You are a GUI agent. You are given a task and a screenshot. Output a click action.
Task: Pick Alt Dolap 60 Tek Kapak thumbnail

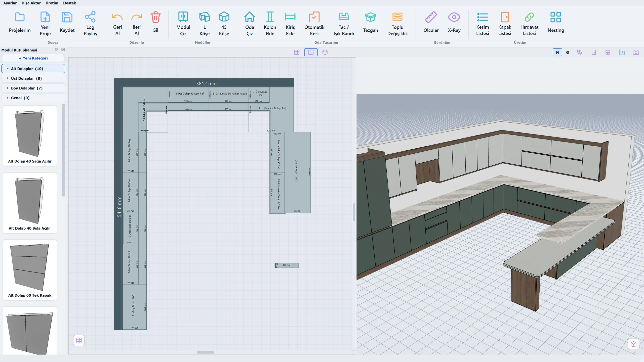click(x=30, y=270)
